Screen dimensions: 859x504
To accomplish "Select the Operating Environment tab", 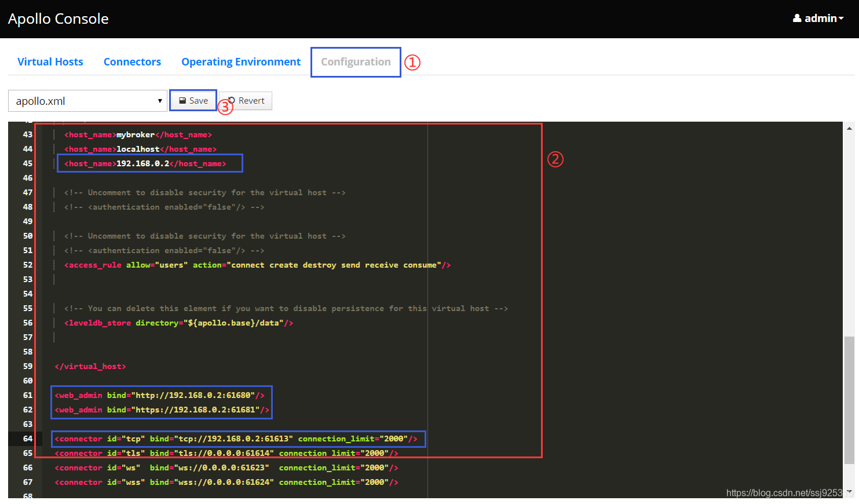I will pos(241,62).
